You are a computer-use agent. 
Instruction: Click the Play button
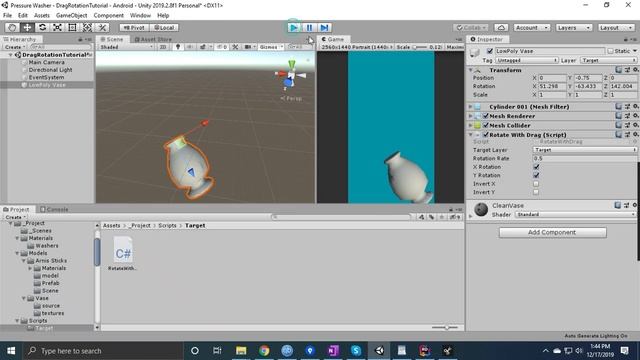pos(293,28)
